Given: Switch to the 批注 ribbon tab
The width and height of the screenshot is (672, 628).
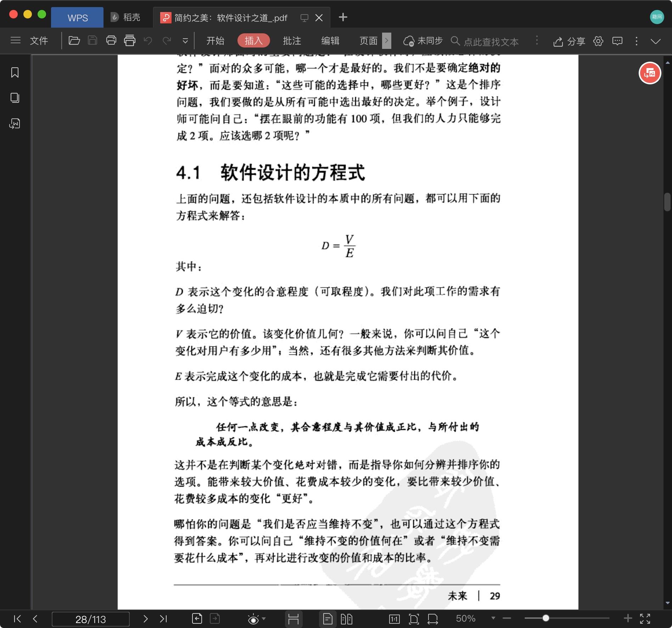Looking at the screenshot, I should (x=292, y=41).
